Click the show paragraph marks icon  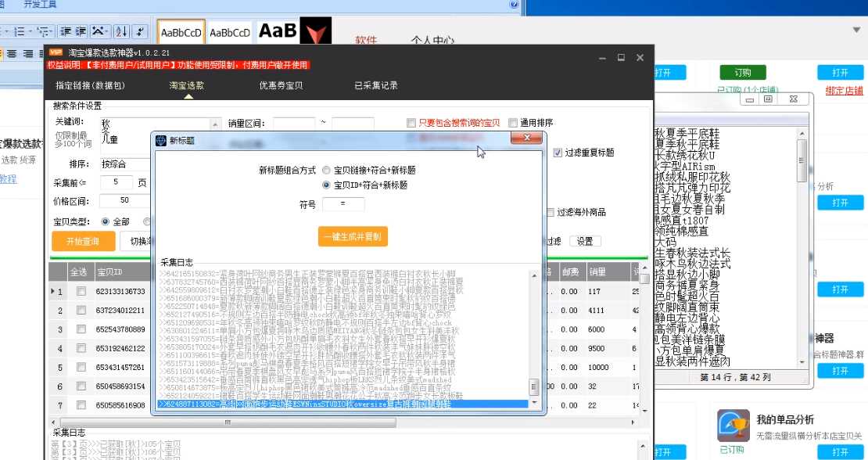point(140,31)
